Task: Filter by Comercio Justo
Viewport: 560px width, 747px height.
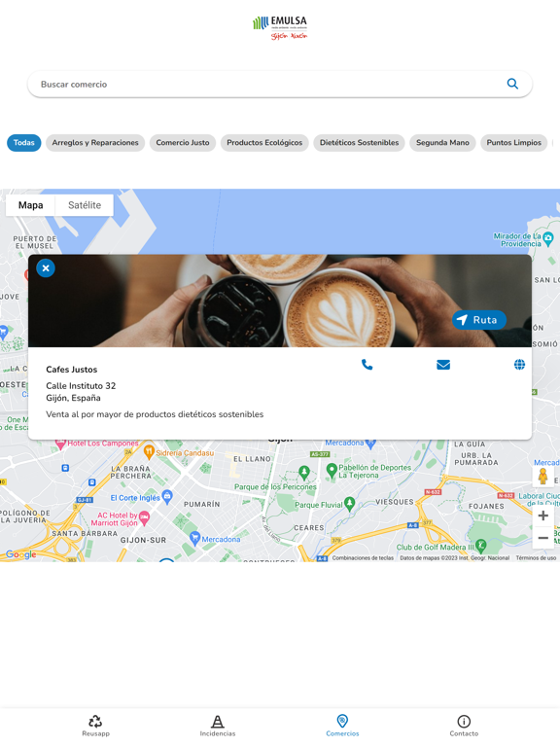Action: click(183, 142)
